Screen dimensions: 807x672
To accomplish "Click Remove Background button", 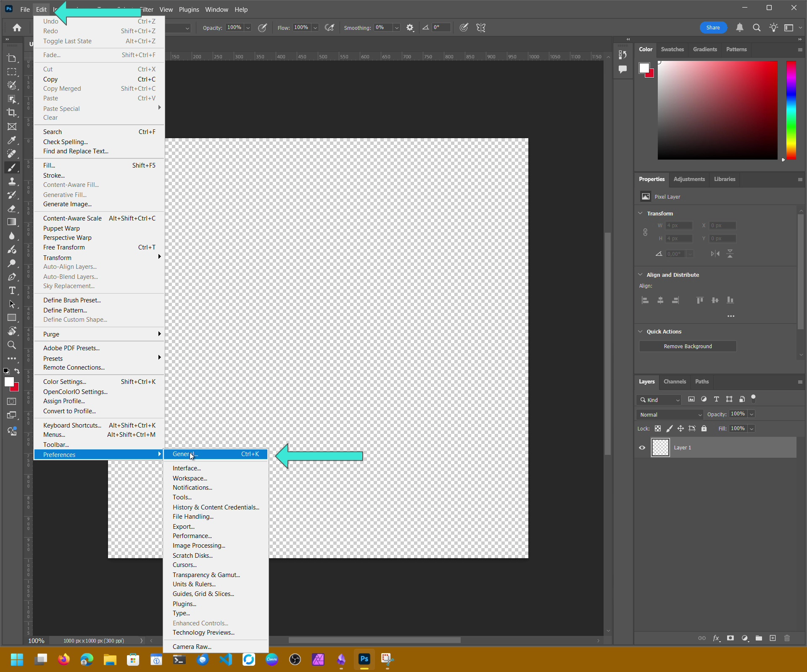I will coord(688,346).
